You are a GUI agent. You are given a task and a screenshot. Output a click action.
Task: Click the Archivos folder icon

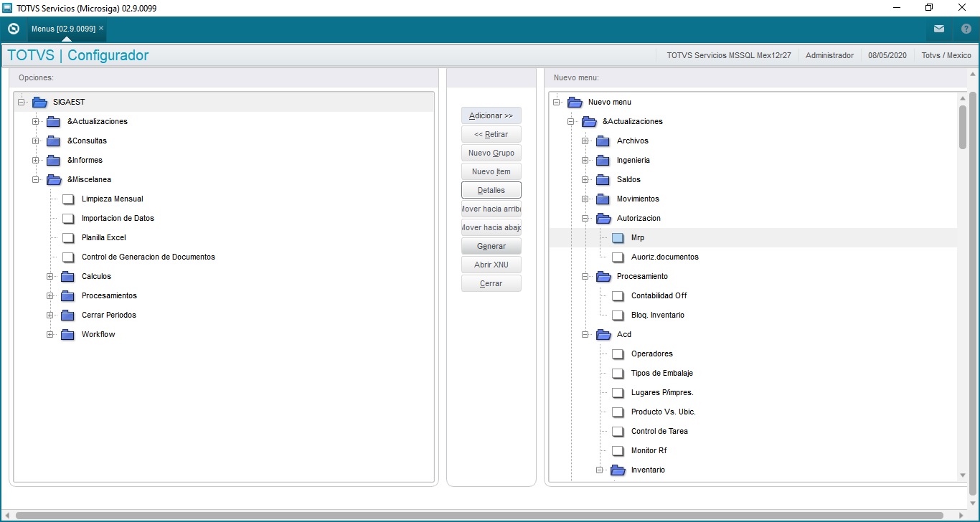[x=603, y=141]
